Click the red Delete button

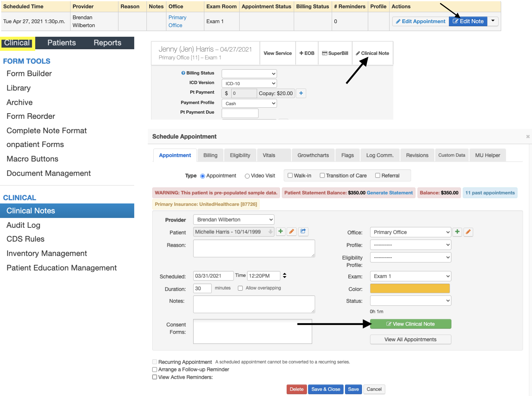[297, 389]
